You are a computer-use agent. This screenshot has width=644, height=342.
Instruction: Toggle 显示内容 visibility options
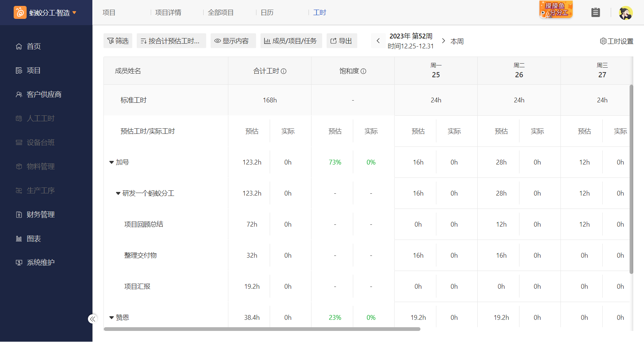coord(233,41)
